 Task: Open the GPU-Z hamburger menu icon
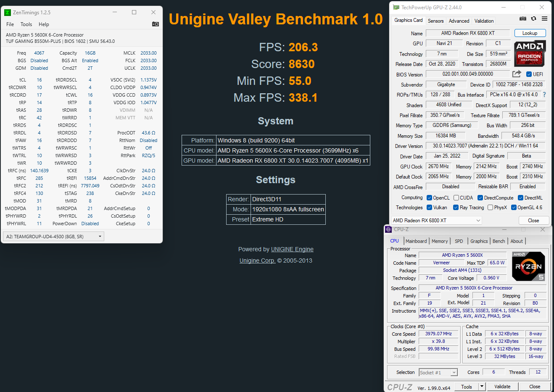(x=544, y=18)
